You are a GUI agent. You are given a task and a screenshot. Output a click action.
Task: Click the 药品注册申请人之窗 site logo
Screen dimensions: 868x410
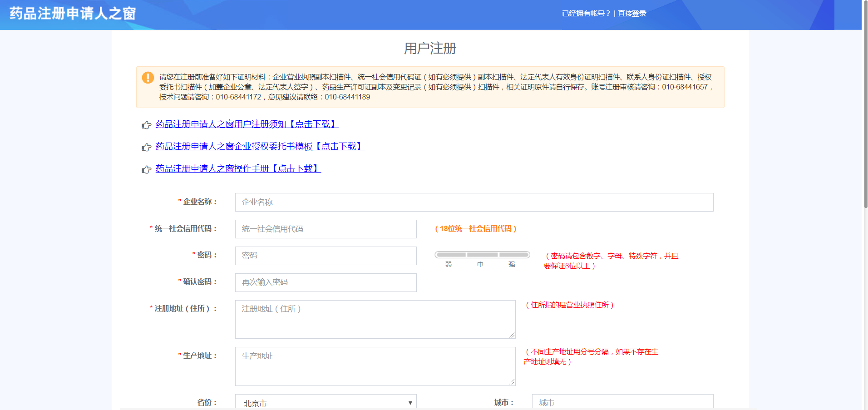[73, 14]
